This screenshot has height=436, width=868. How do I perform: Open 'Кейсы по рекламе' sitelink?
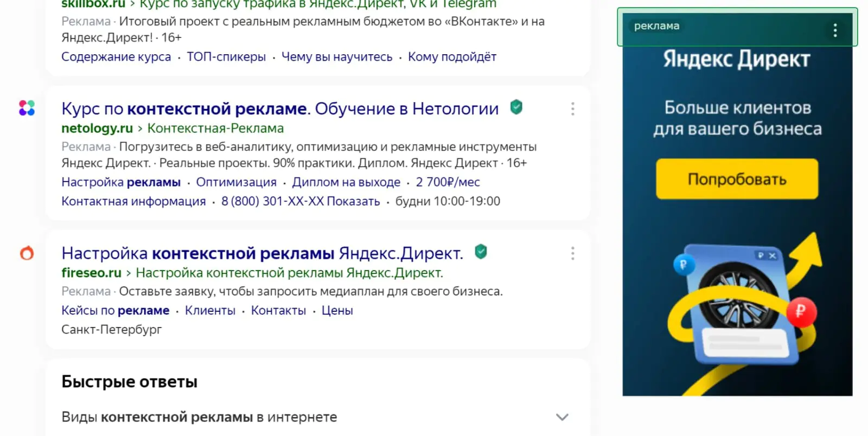click(116, 311)
